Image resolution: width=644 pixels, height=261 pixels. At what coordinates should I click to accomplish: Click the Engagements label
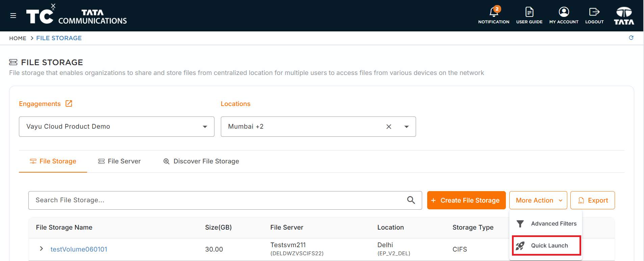coord(40,104)
